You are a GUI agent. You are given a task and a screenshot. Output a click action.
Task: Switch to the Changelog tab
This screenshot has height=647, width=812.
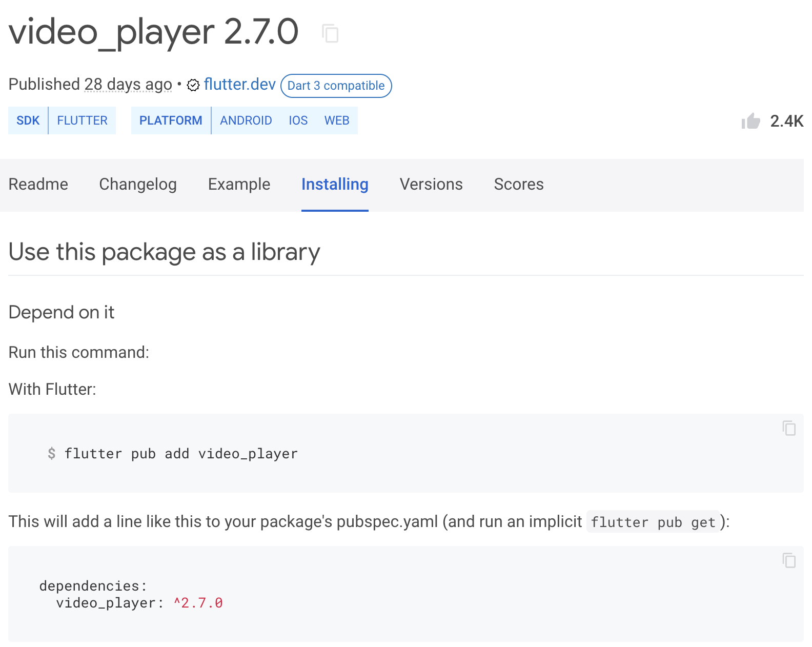coord(138,185)
